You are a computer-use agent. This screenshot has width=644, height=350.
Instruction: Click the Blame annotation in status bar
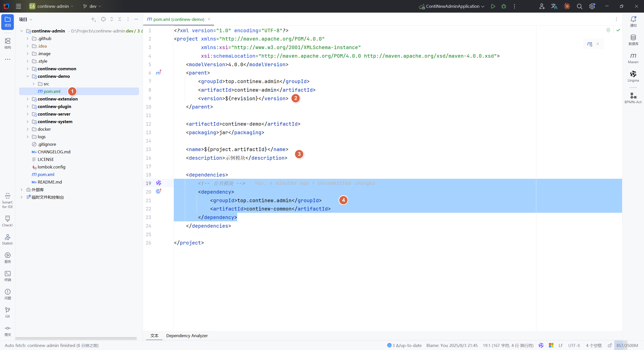[x=452, y=345]
